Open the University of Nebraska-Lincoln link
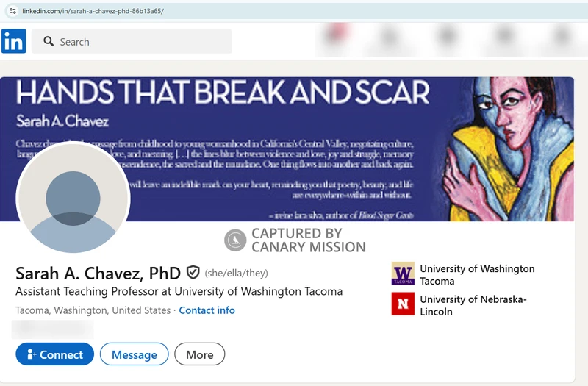Viewport: 588px width, 386px height. (x=473, y=305)
